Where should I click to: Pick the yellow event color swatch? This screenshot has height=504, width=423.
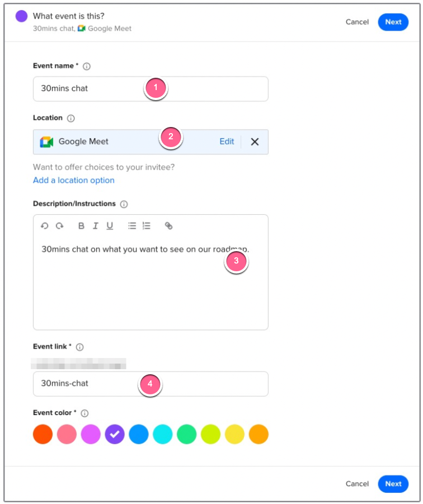235,434
